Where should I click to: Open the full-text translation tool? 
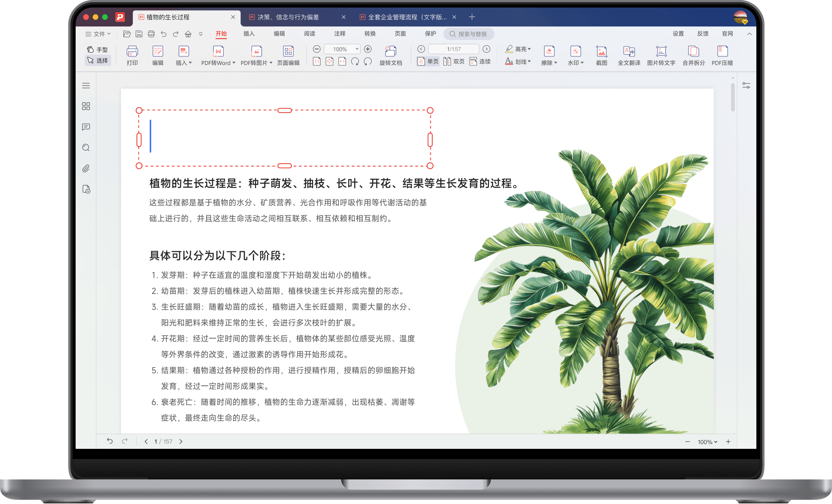629,55
